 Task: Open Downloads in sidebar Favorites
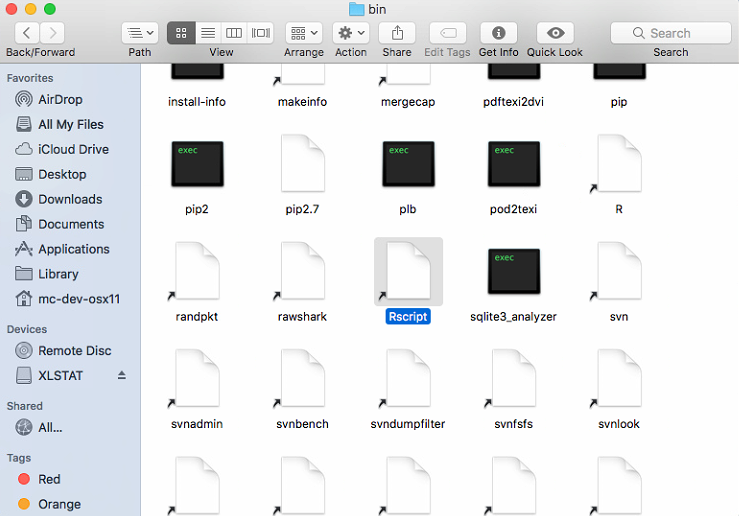tap(70, 199)
